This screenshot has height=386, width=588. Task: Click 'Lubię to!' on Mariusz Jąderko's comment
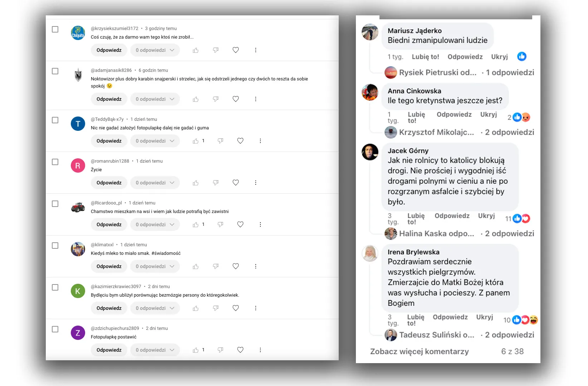tap(425, 57)
